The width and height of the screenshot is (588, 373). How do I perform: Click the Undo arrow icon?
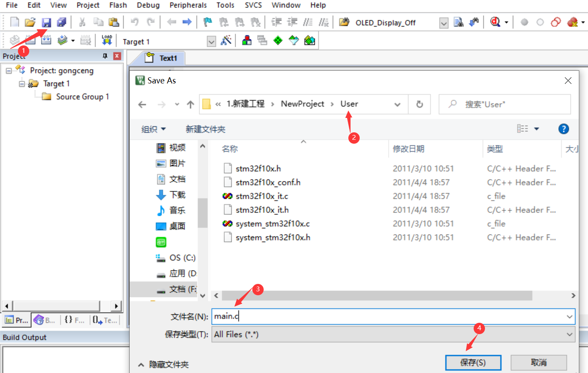click(x=134, y=22)
